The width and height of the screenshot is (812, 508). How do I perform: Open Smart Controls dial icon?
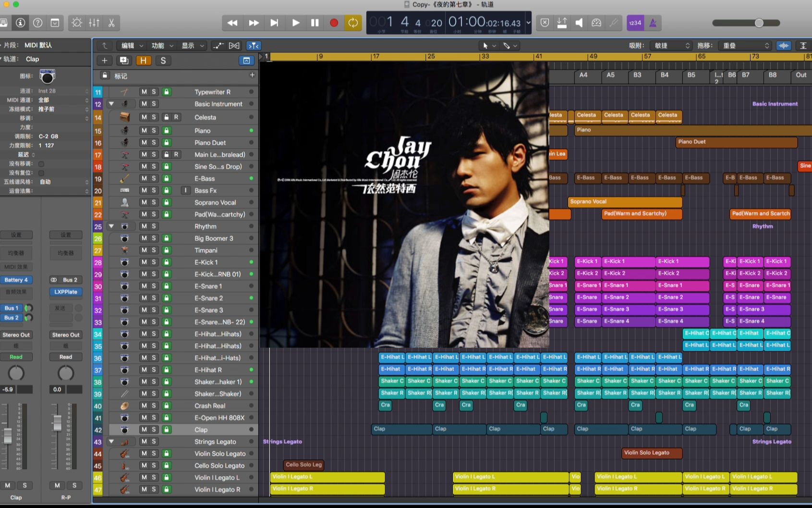click(x=77, y=23)
